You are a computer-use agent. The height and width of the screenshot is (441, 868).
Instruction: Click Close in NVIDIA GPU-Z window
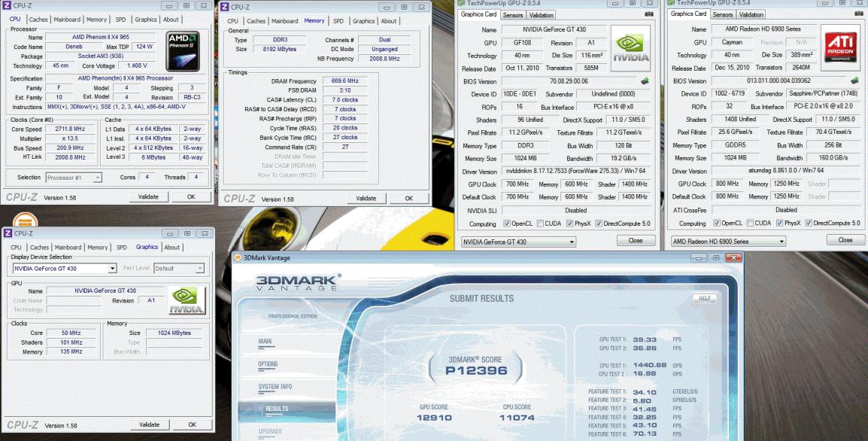click(636, 241)
